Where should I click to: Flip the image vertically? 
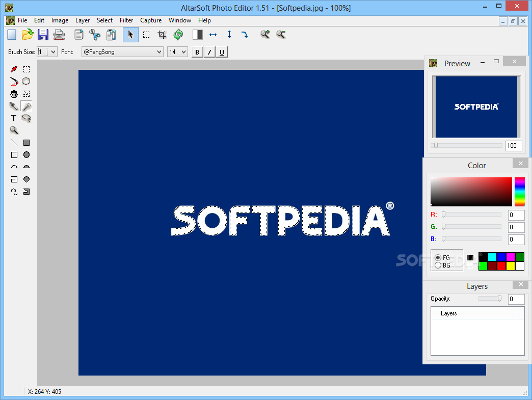click(229, 34)
